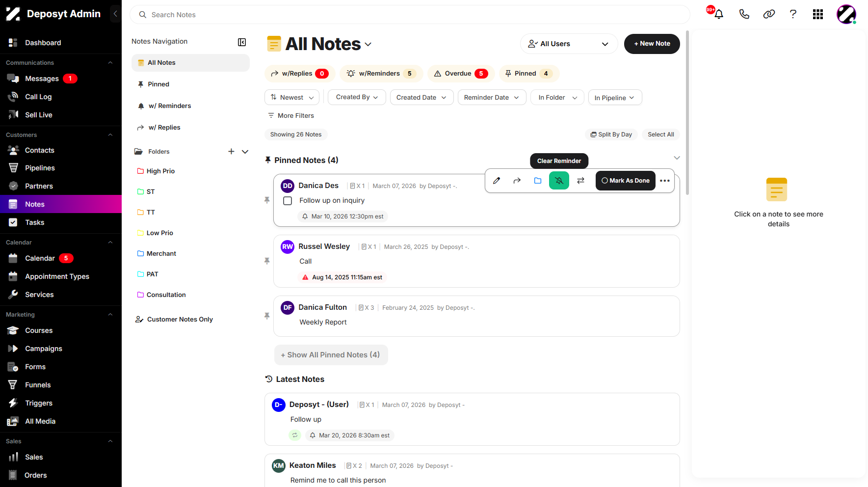Click the Search Notes input field
Viewport: 868px width, 487px height.
pos(410,15)
